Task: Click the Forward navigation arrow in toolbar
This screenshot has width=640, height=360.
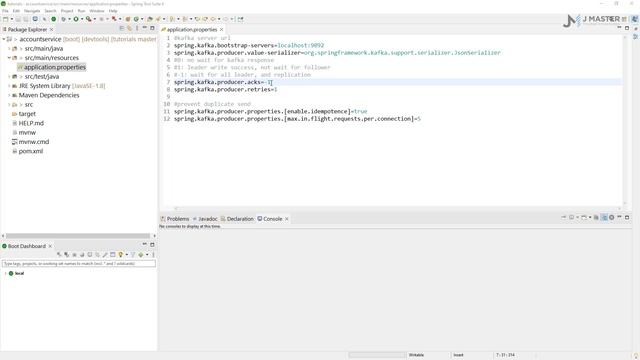Action: (226, 19)
